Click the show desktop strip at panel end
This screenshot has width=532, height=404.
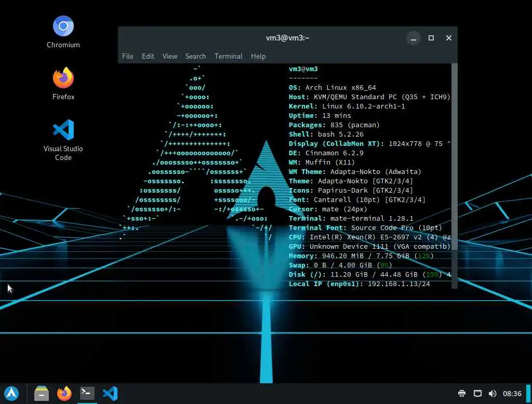pyautogui.click(x=528, y=394)
